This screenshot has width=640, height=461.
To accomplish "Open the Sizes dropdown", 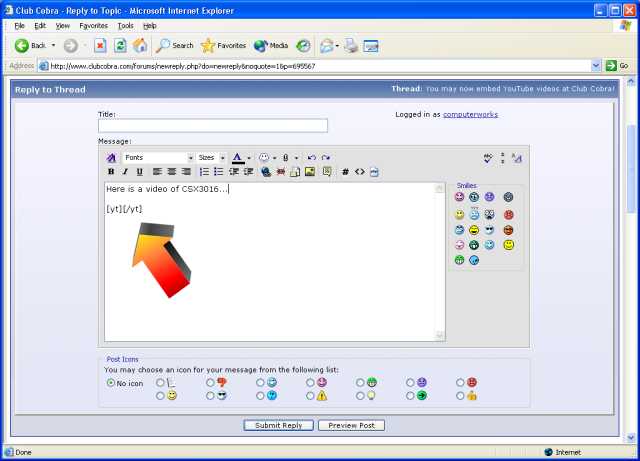I will (x=211, y=158).
